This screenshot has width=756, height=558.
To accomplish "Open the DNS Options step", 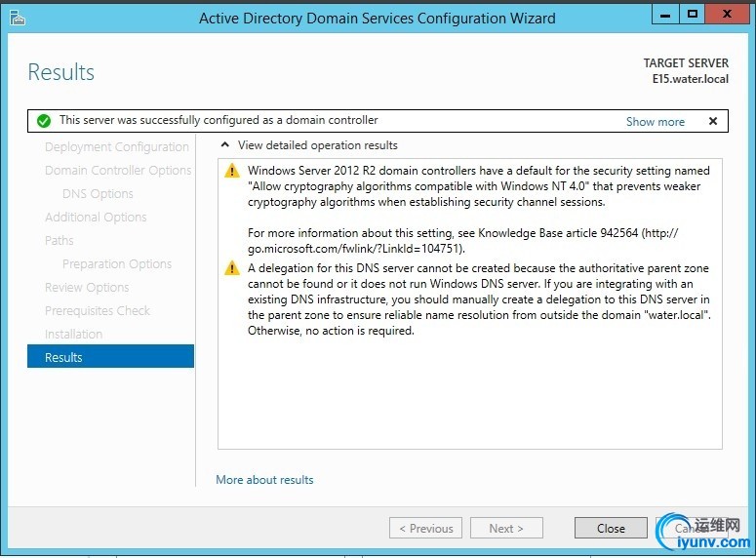I will click(98, 194).
